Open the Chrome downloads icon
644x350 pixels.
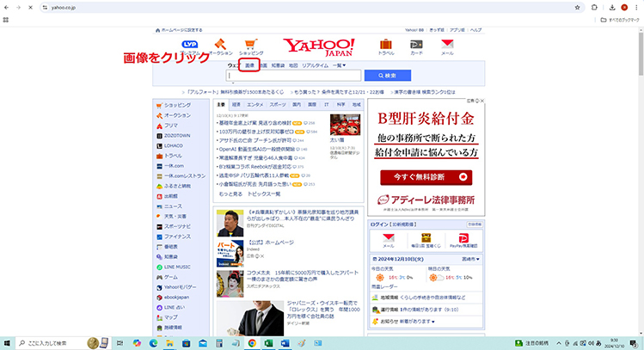point(612,8)
